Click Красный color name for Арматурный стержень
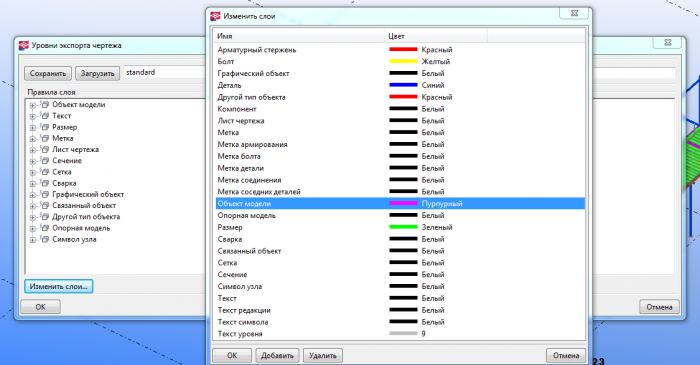This screenshot has width=700, height=365. [x=437, y=50]
